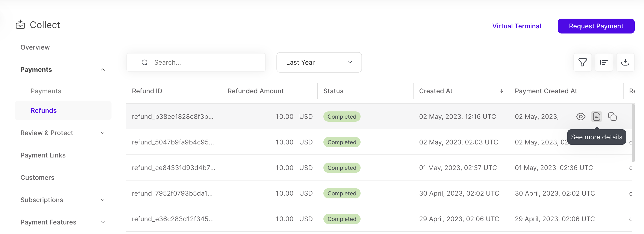Open the Last Year date range dropdown

click(x=319, y=62)
